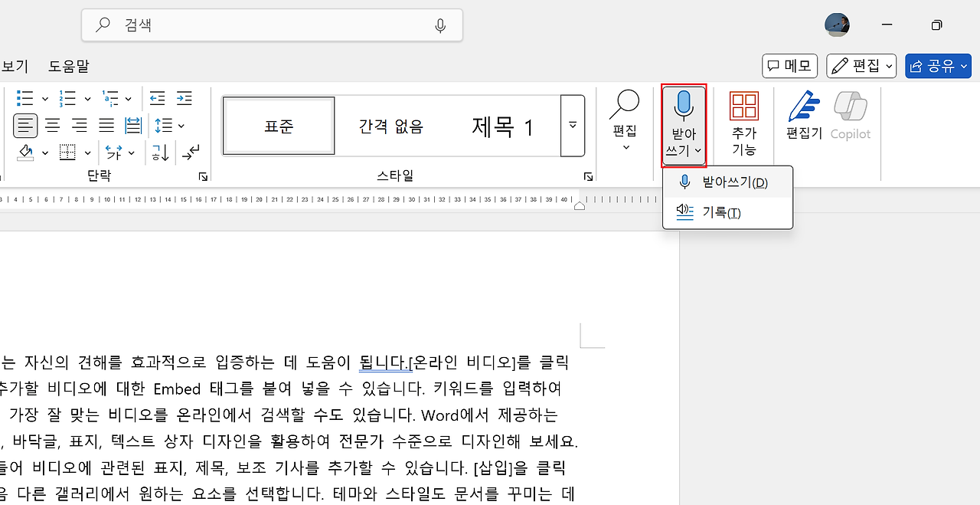The width and height of the screenshot is (980, 505).
Task: Click the sort text icon
Action: 160,152
